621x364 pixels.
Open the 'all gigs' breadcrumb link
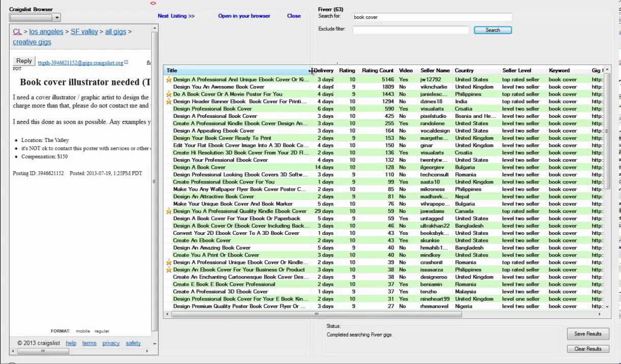tap(116, 32)
